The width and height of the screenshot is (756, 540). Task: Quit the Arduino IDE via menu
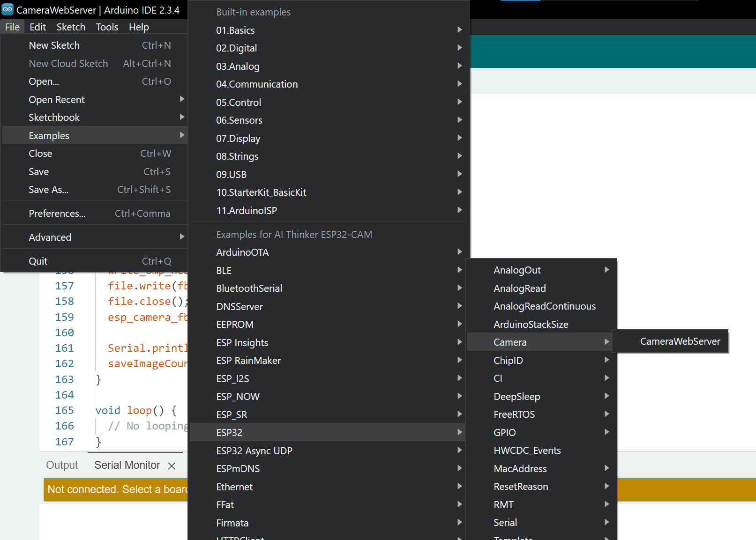pyautogui.click(x=38, y=261)
